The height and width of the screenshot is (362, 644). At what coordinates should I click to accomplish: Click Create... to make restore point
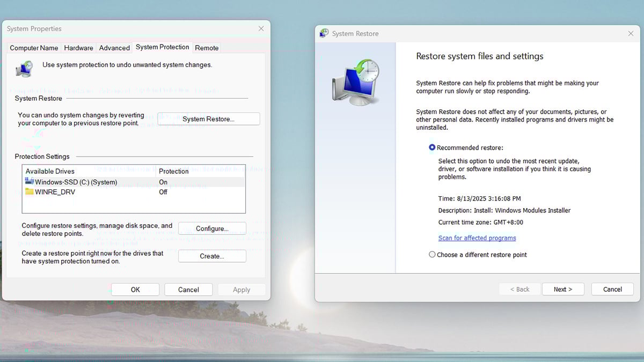point(212,256)
